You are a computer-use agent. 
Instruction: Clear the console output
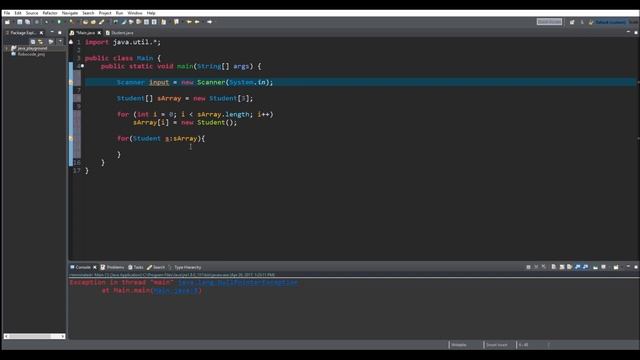click(554, 267)
